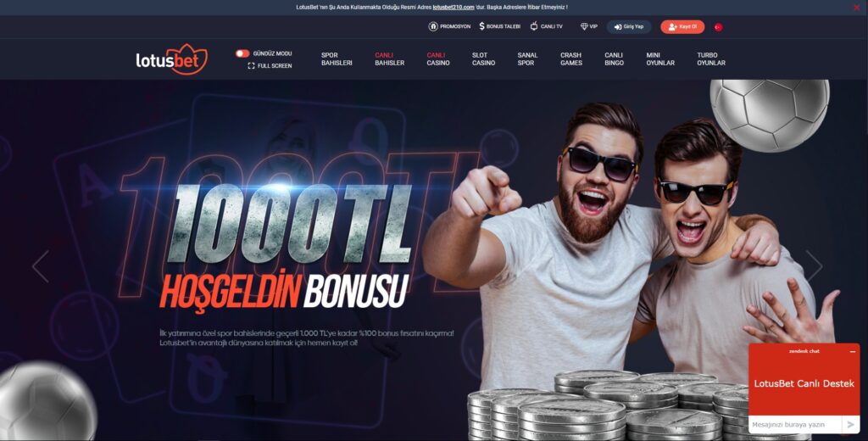Dismiss the top announcement banner
The height and width of the screenshot is (441, 868).
click(x=857, y=7)
